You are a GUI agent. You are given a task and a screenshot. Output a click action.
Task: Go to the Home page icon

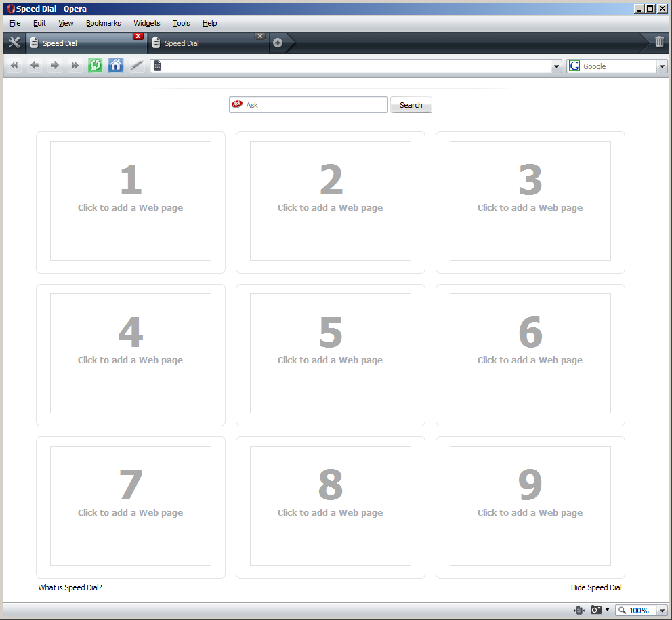pos(116,66)
